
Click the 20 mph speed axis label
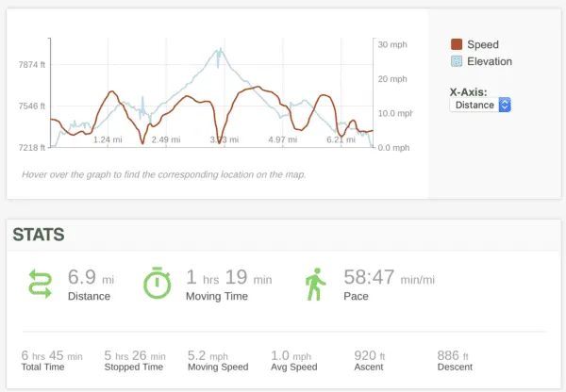pyautogui.click(x=392, y=79)
